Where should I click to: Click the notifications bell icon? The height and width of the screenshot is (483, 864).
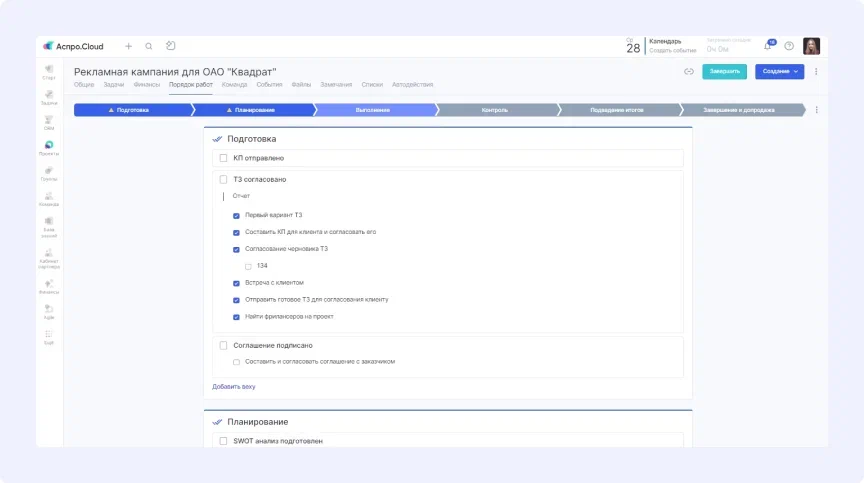pyautogui.click(x=768, y=46)
